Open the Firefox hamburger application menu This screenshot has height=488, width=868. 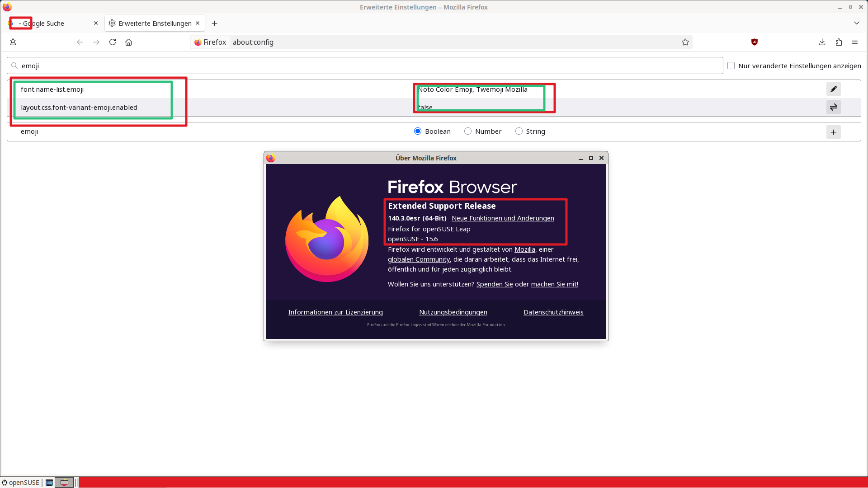(855, 42)
